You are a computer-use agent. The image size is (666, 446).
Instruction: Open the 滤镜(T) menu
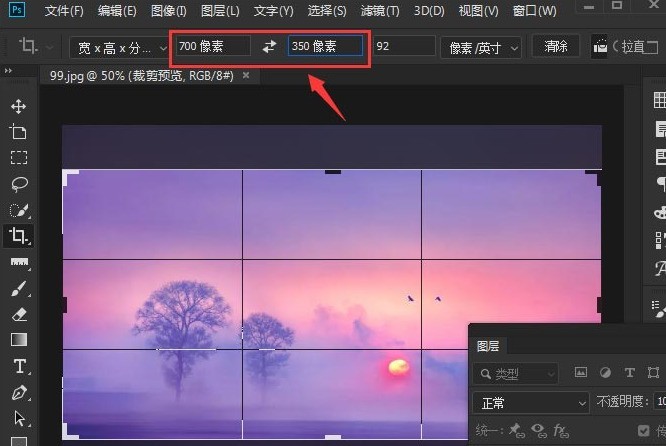click(x=380, y=11)
